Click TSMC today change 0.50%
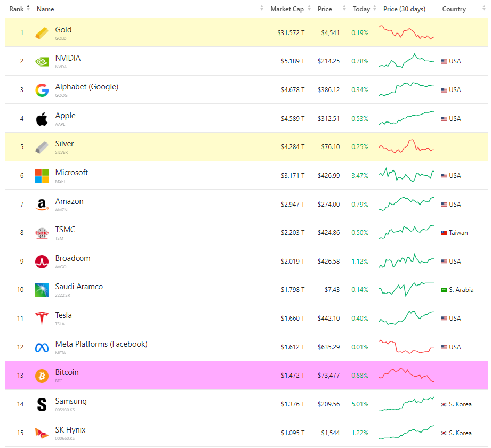 pos(360,233)
